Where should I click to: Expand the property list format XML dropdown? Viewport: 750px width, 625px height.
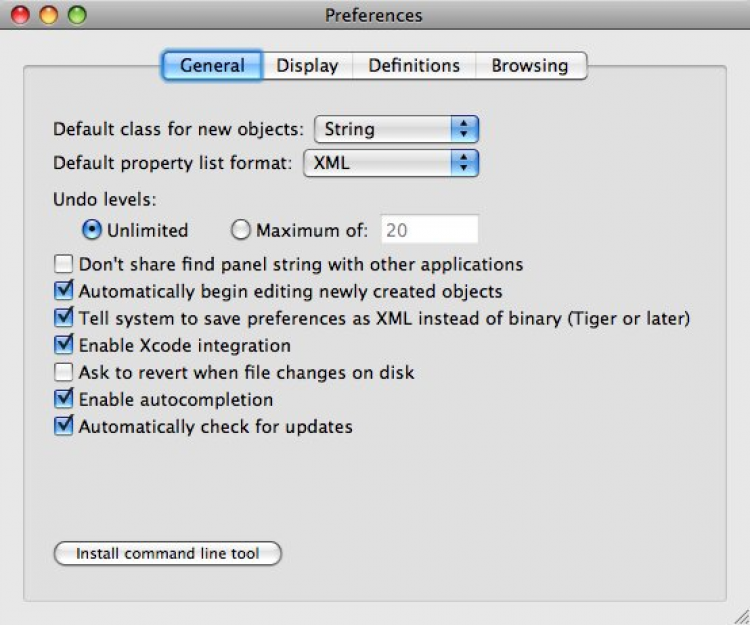tap(390, 162)
